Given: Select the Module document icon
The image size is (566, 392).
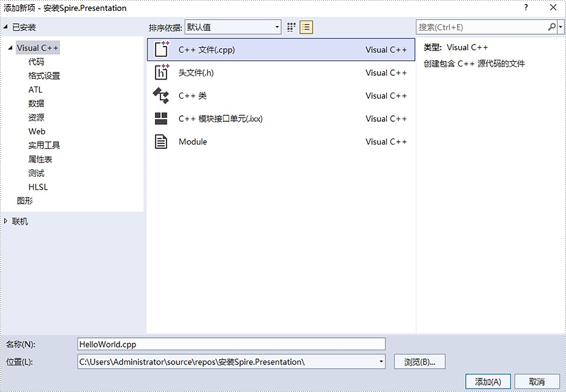Looking at the screenshot, I should coord(161,141).
